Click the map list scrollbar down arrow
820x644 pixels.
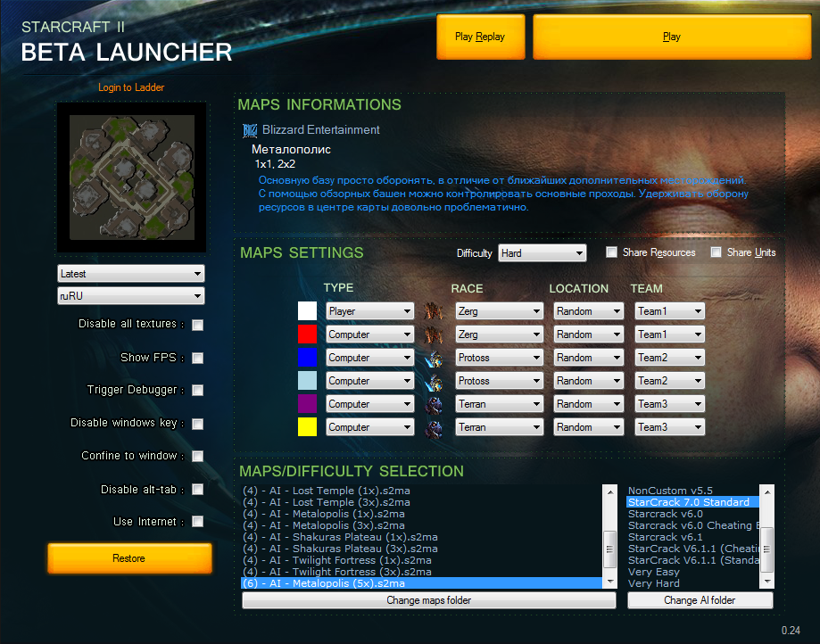click(x=609, y=582)
